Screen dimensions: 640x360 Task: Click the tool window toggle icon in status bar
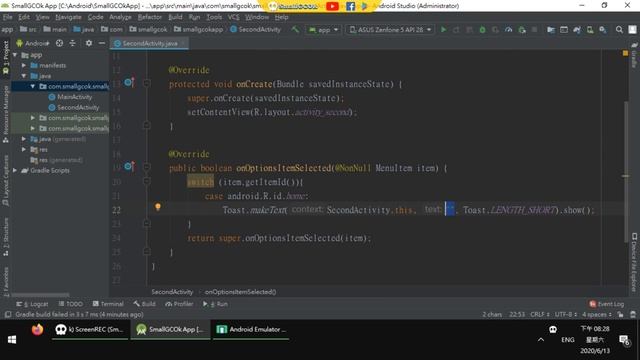(x=8, y=314)
